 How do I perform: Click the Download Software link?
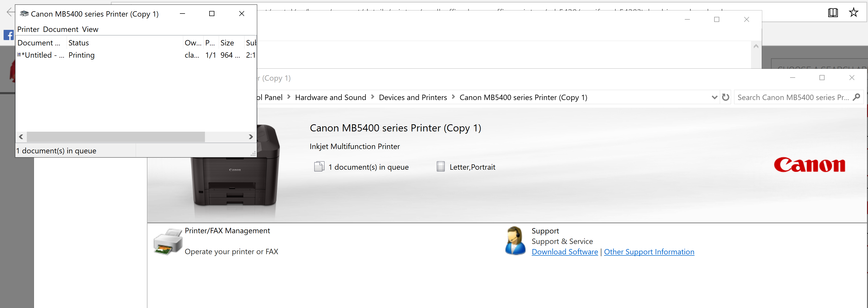(563, 252)
